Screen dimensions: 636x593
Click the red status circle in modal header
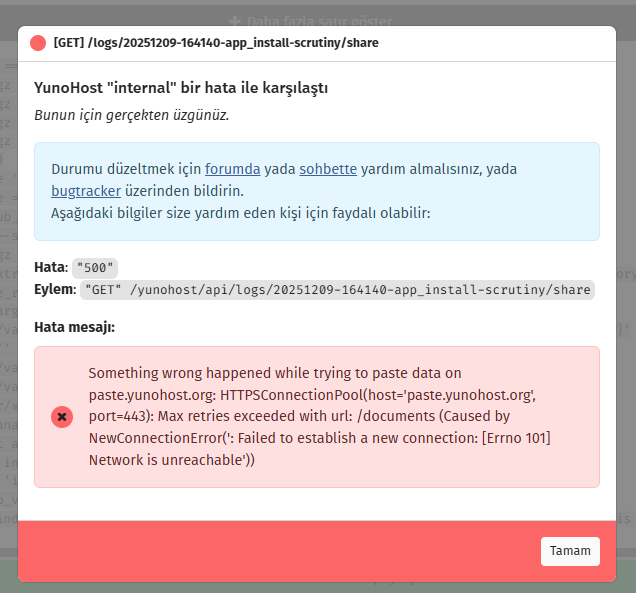click(x=38, y=43)
